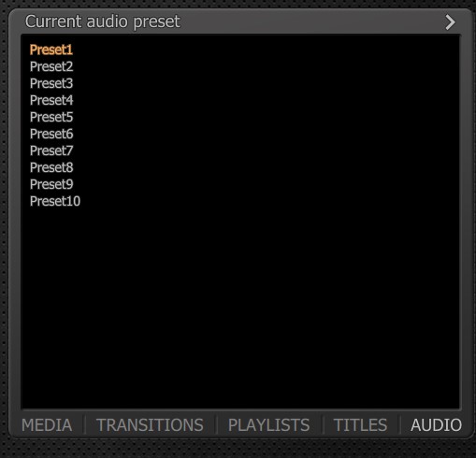This screenshot has width=476, height=458.
Task: Select Preset8 in the list
Action: point(51,167)
